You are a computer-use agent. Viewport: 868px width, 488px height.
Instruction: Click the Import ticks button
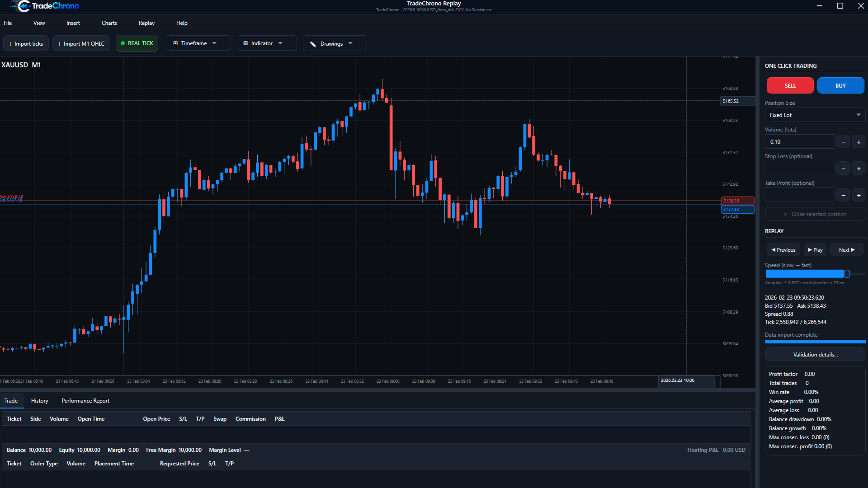pos(26,43)
